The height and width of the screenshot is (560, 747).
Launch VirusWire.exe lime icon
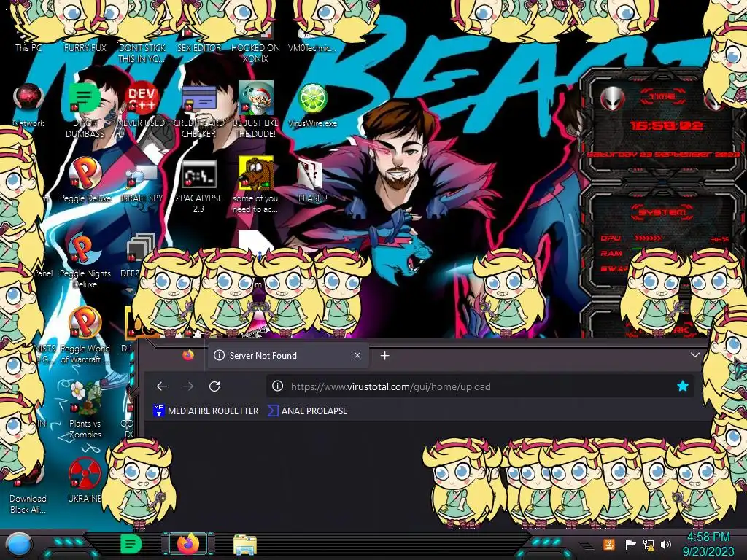click(x=312, y=106)
